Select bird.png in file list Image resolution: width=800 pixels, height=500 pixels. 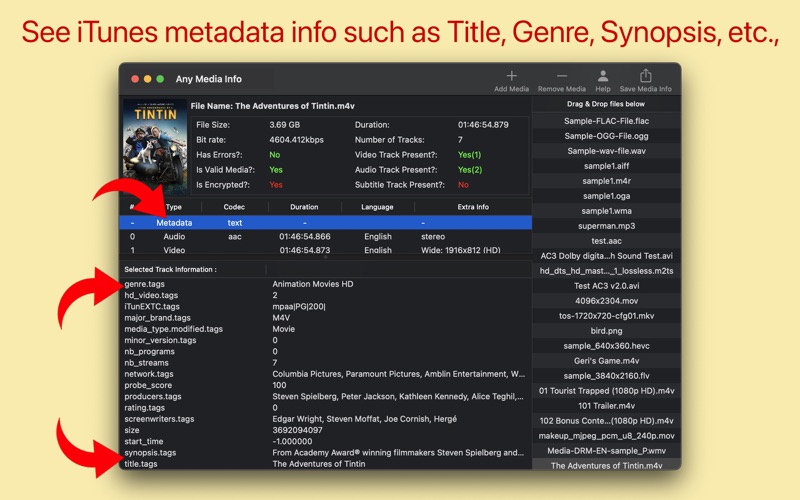pos(606,331)
